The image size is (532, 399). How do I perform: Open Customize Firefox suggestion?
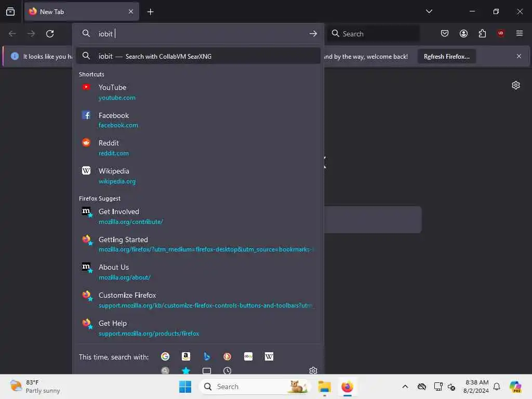point(198,300)
